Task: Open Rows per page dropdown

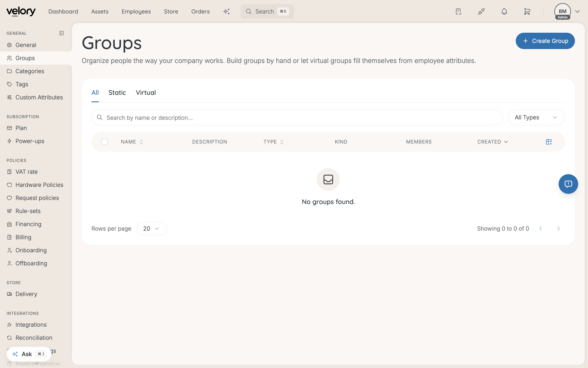Action: (151, 229)
